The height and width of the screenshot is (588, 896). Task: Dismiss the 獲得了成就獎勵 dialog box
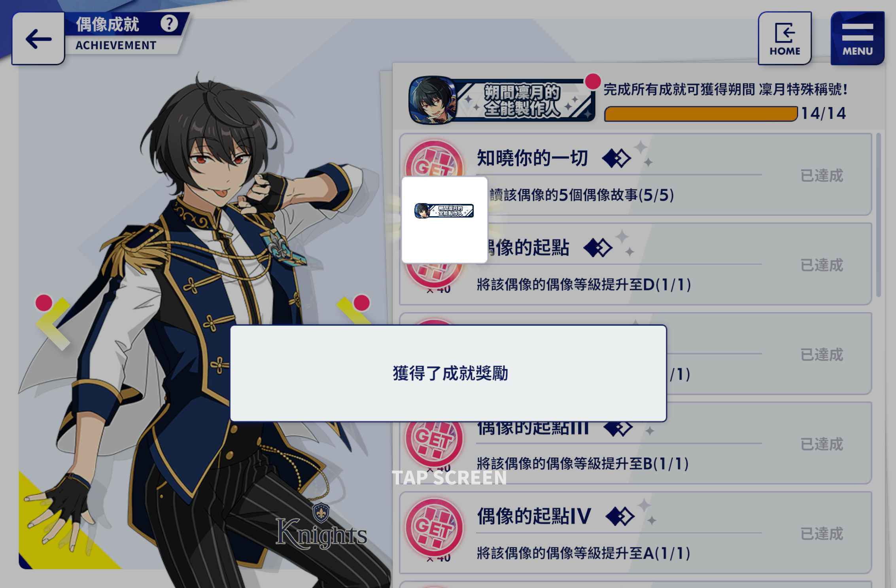448,373
